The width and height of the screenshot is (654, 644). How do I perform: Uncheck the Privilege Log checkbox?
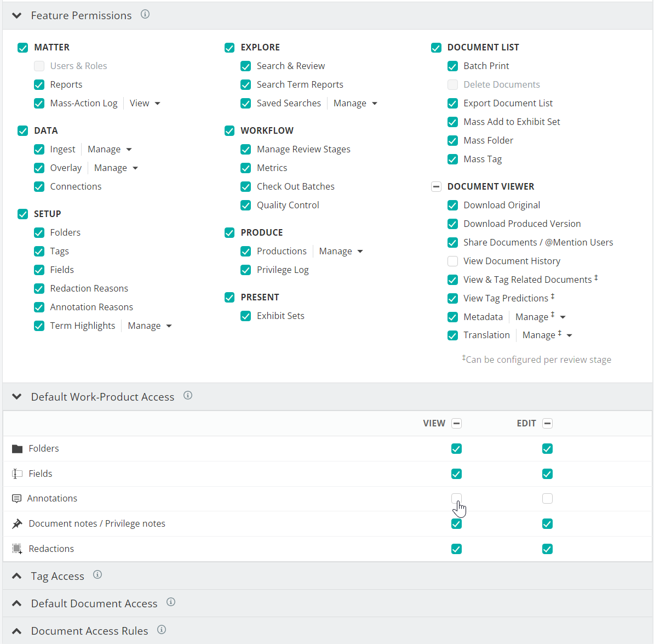(x=246, y=270)
